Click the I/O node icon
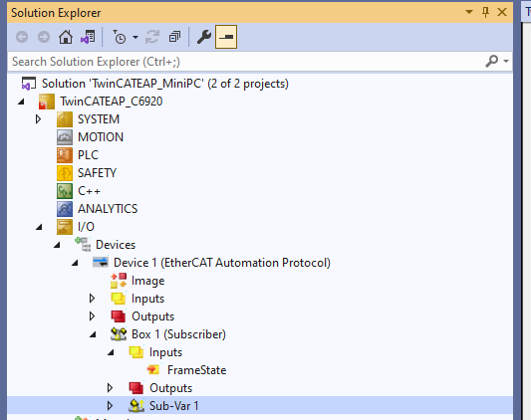This screenshot has height=420, width=531. point(65,227)
